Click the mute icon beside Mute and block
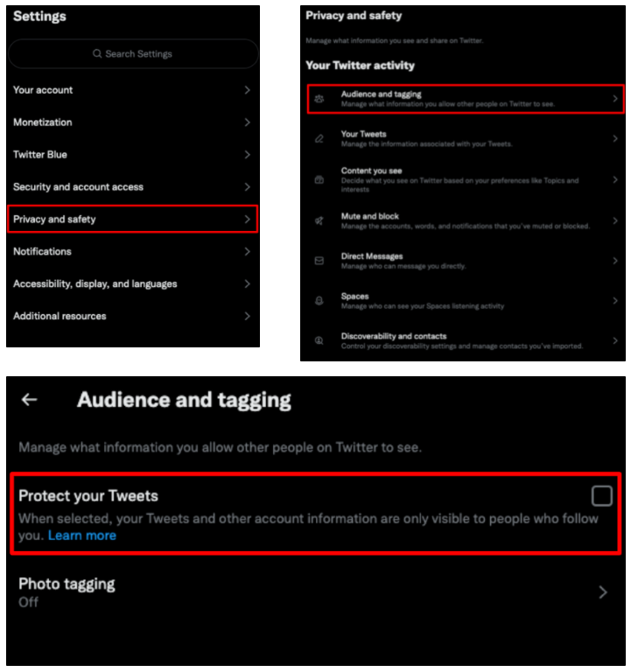The width and height of the screenshot is (631, 672). click(x=319, y=220)
